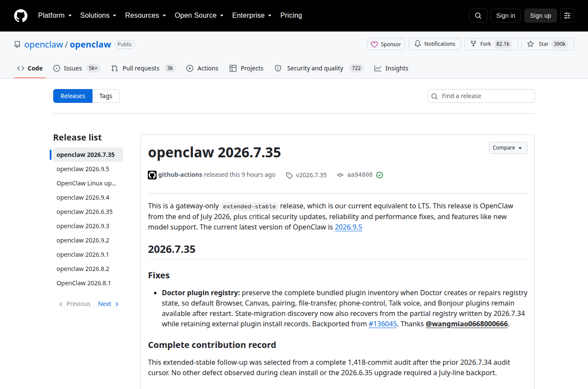Click the Security shield icon
This screenshot has height=389, width=588.
pyautogui.click(x=278, y=68)
